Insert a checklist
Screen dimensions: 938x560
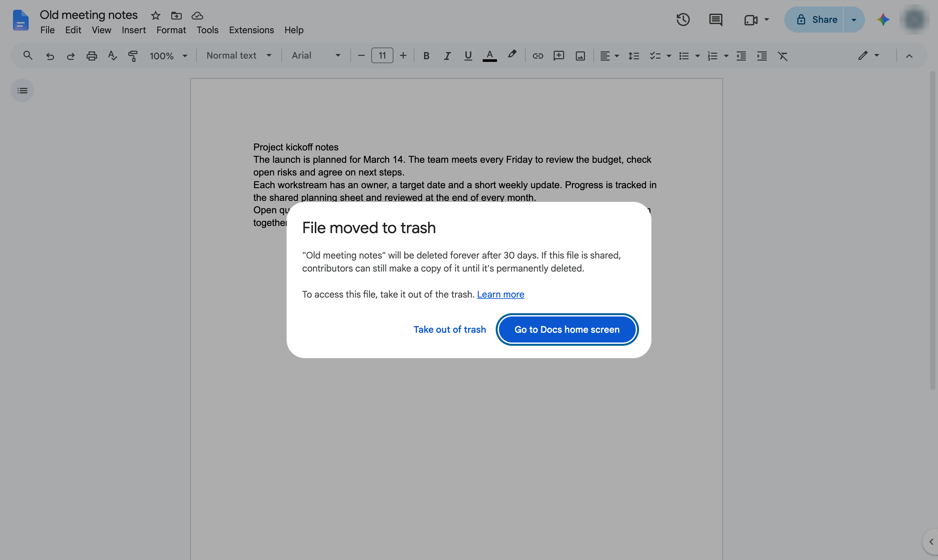[655, 56]
